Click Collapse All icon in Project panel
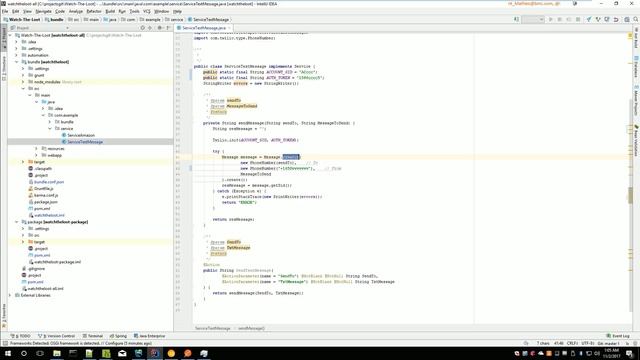 [x=150, y=28]
